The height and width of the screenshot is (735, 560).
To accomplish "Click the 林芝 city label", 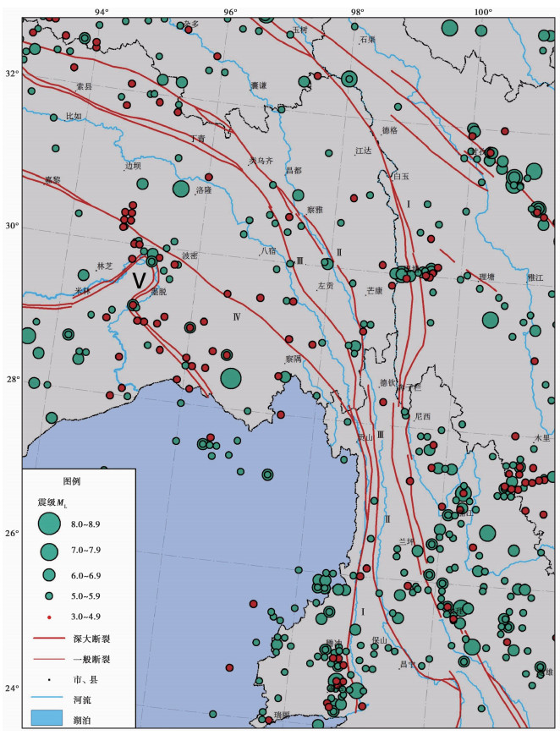I will [x=105, y=266].
